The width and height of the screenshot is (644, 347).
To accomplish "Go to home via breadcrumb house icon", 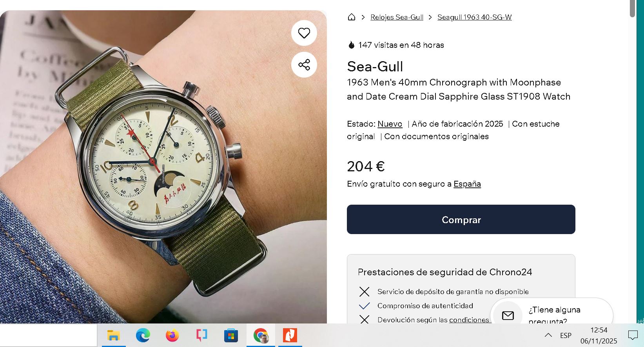I will [x=352, y=17].
